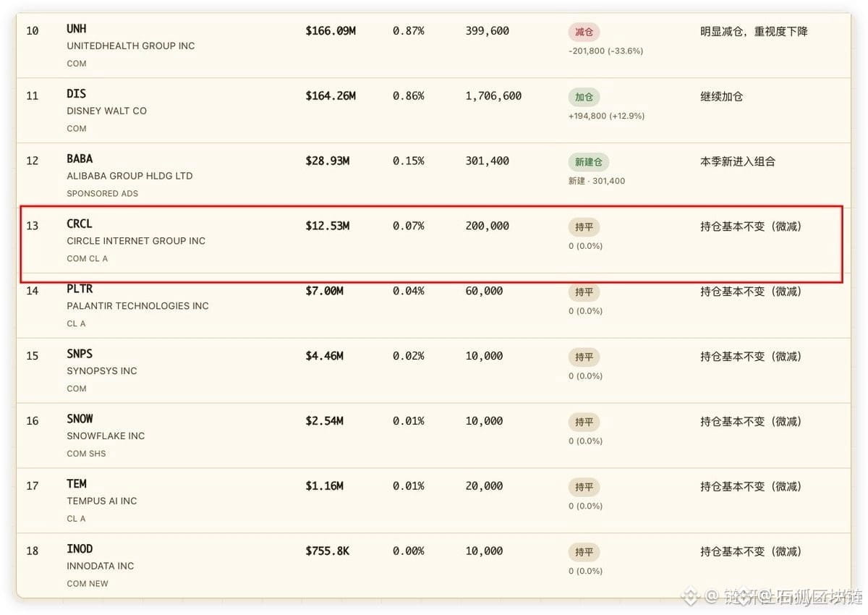Click the 持平 badge in the TEM row
The height and width of the screenshot is (615, 868).
584,488
